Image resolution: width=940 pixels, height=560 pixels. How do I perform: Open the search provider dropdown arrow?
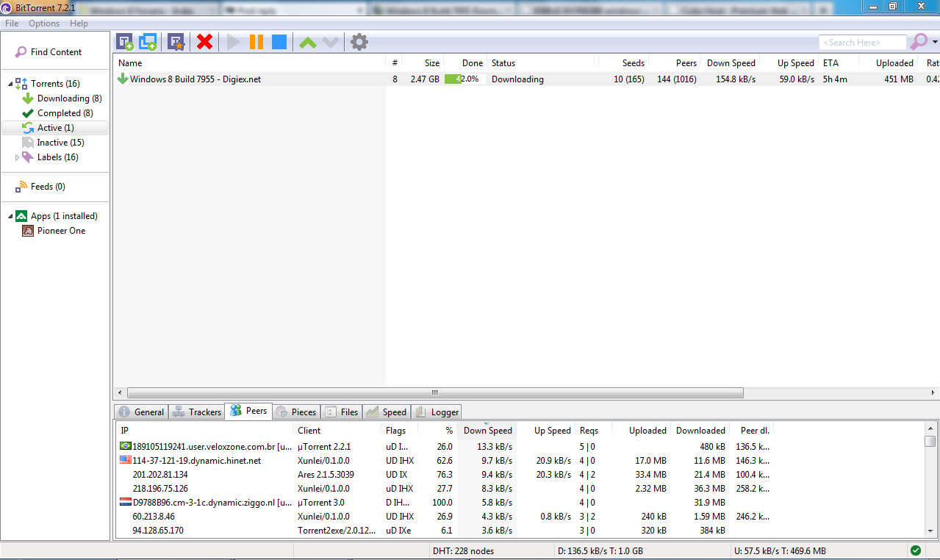pos(935,43)
